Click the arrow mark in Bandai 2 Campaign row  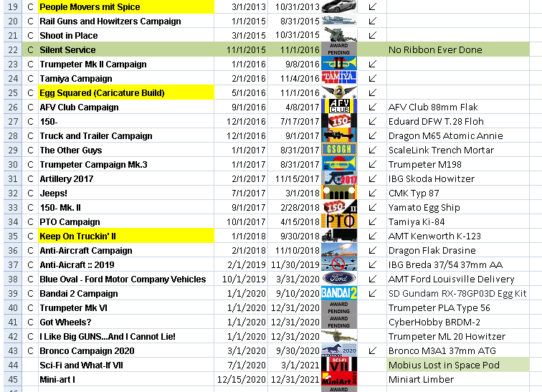click(372, 294)
